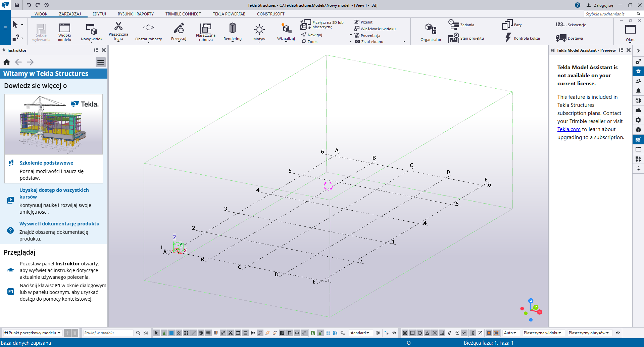Screen dimensions: 644x347
Task: Click the Obszar roboczy work area tool
Action: pyautogui.click(x=148, y=32)
